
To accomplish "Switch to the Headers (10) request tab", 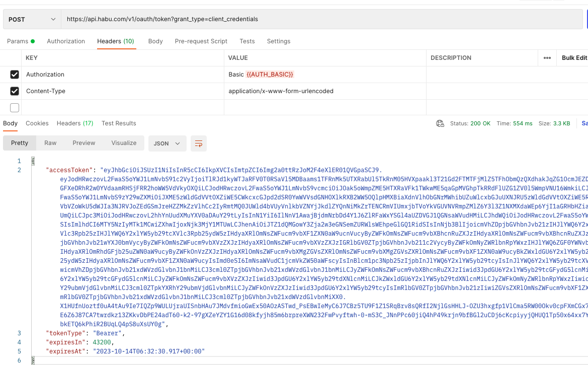I will tap(116, 41).
